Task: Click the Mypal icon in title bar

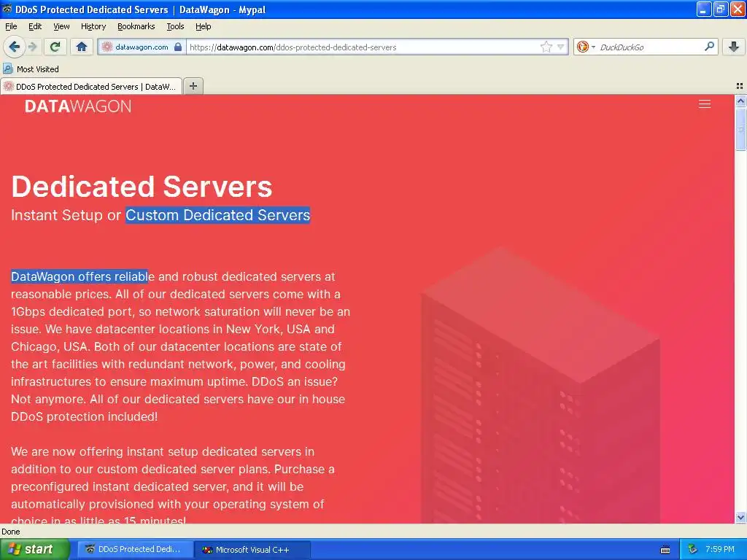Action: (x=7, y=9)
